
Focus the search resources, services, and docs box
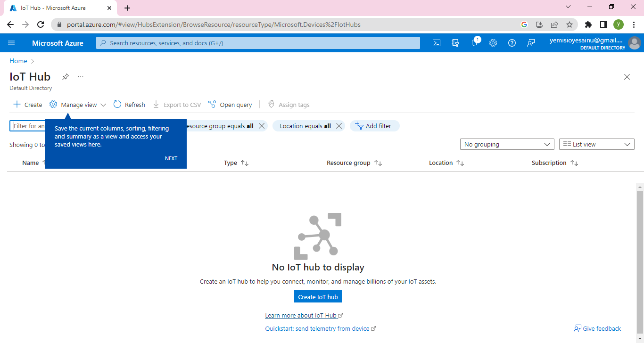(x=258, y=43)
